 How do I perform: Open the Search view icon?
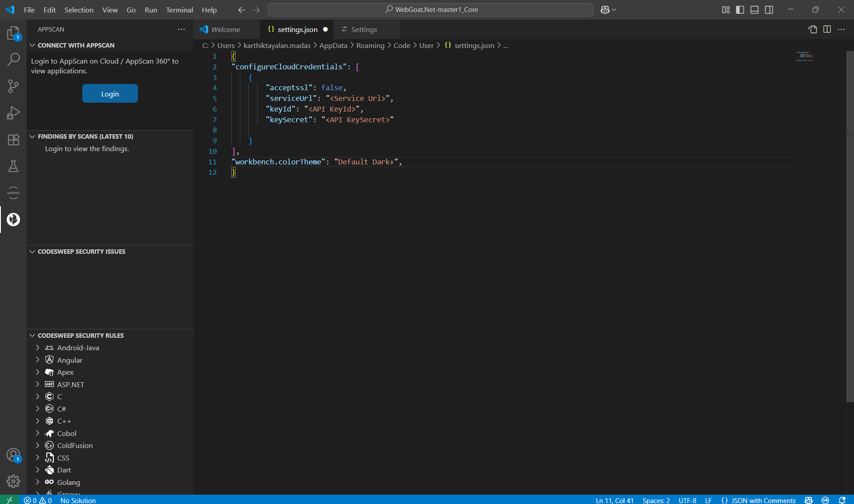[x=13, y=59]
